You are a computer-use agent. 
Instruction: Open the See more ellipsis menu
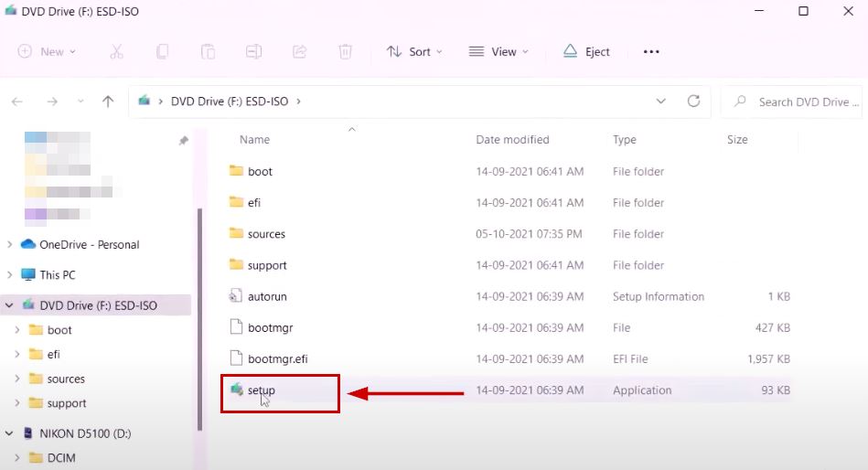pyautogui.click(x=651, y=51)
